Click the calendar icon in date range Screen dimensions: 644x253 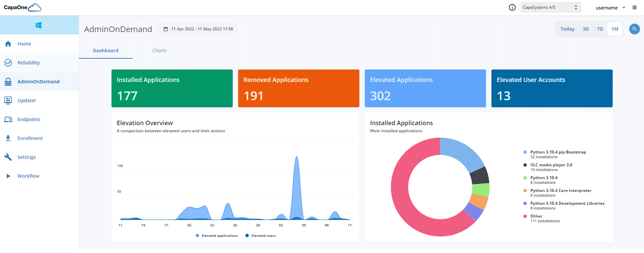pyautogui.click(x=166, y=29)
